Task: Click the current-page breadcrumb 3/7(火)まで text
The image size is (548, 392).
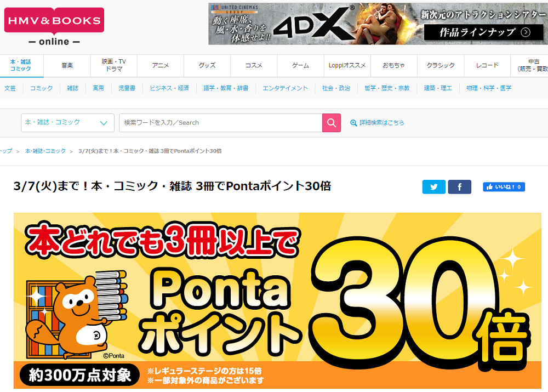Action: pos(150,151)
